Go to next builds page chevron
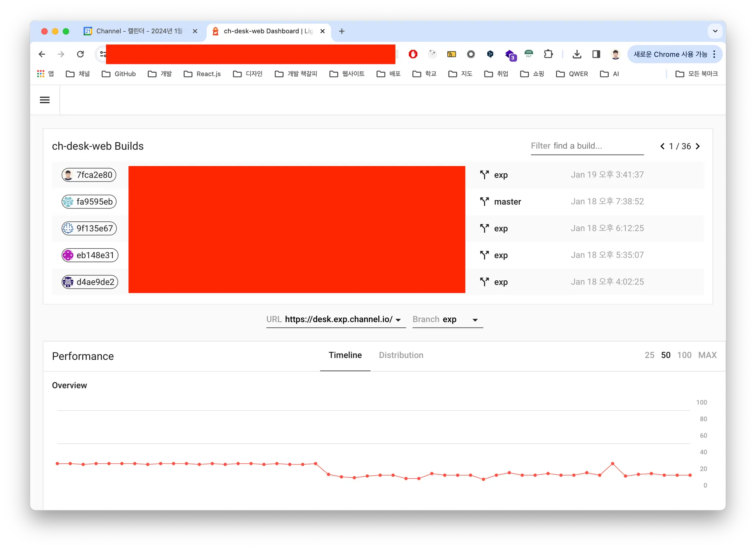Screen dimensions: 756x550 tap(698, 146)
